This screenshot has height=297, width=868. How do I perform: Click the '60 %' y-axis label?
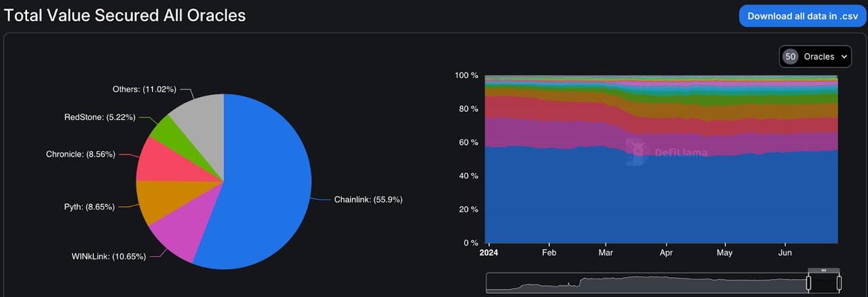[469, 142]
